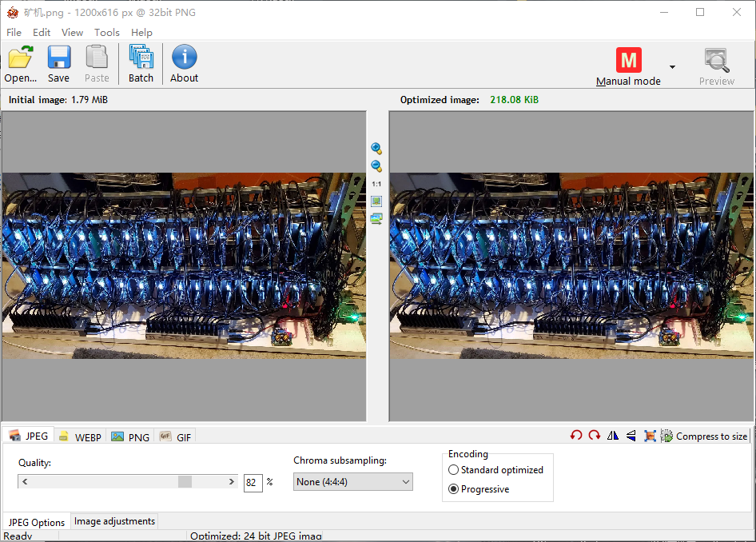Viewport: 756px width, 542px height.
Task: Select the Progressive encoding radio button
Action: click(454, 489)
